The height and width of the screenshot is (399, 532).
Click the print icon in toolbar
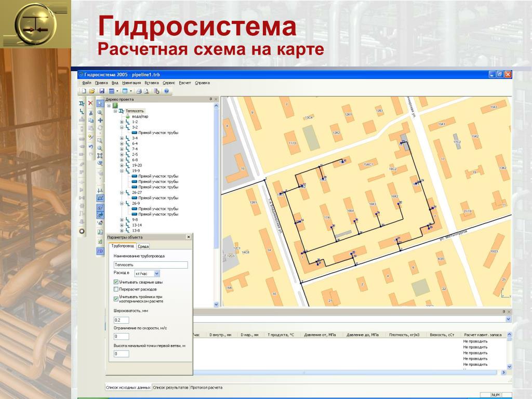coord(139,91)
